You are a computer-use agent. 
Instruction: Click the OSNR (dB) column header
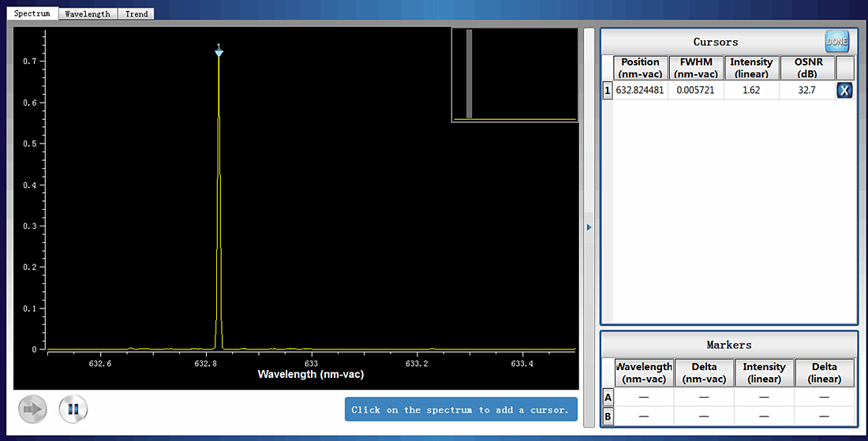(808, 68)
